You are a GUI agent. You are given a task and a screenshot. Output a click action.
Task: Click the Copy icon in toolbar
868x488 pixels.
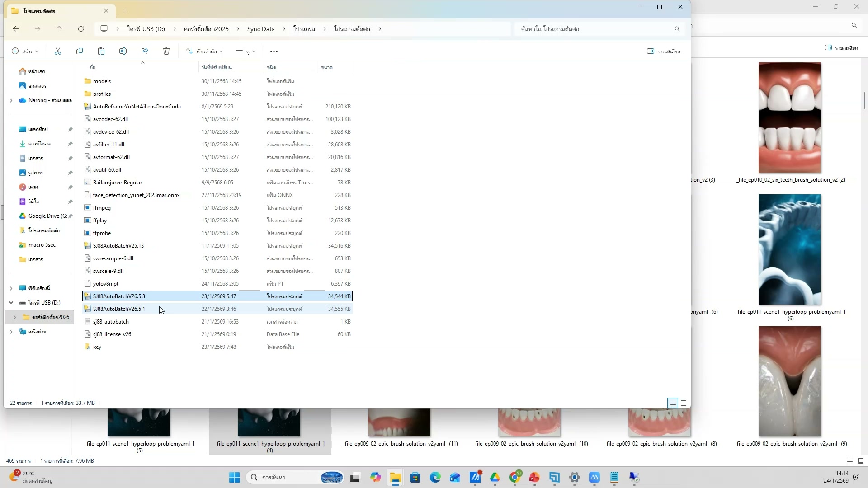tap(80, 51)
